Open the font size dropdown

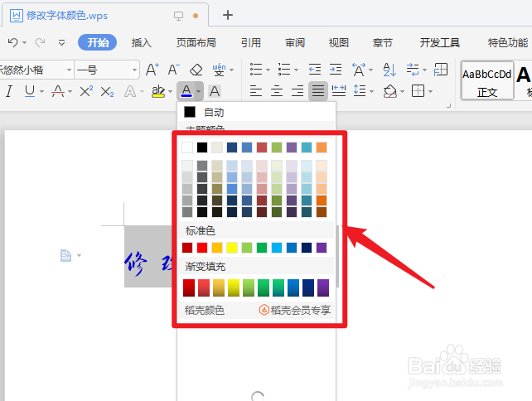pyautogui.click(x=134, y=70)
